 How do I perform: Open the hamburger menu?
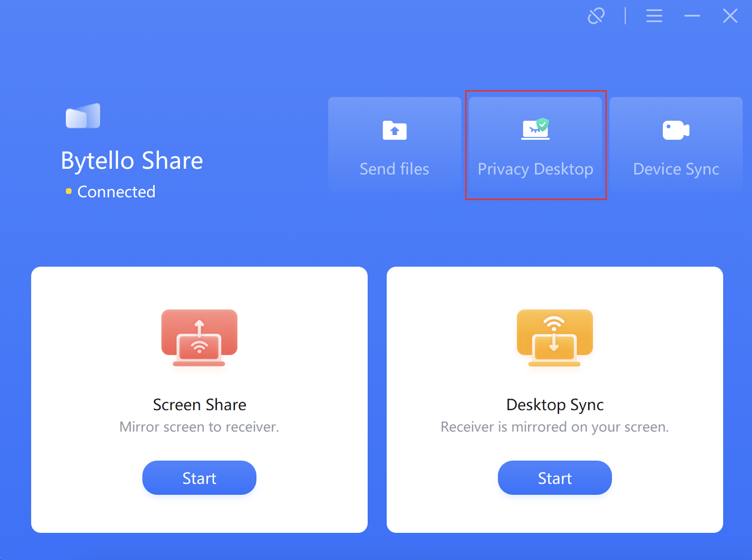(654, 16)
